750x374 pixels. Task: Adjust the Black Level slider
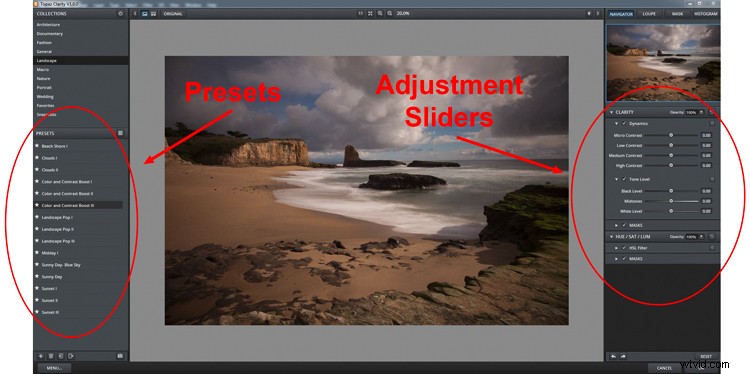[x=671, y=191]
